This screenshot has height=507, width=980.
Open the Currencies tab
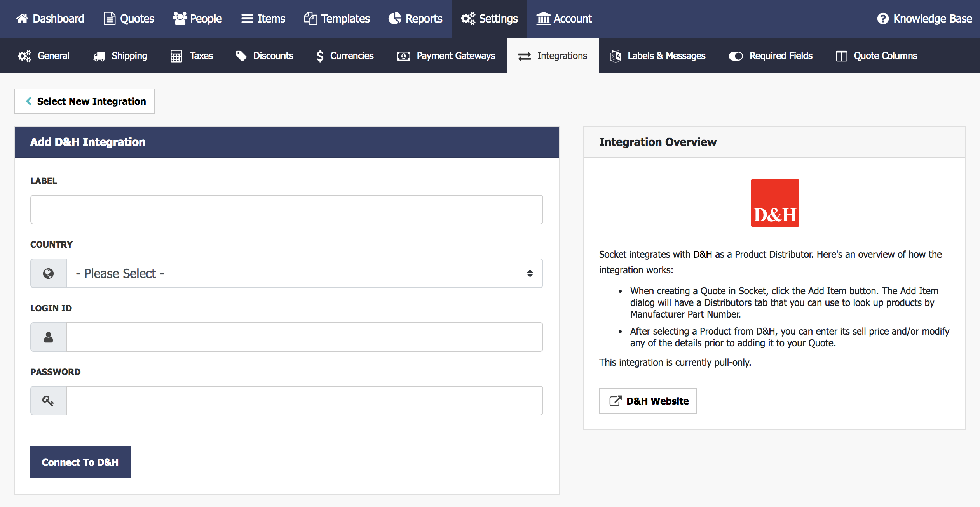coord(345,56)
